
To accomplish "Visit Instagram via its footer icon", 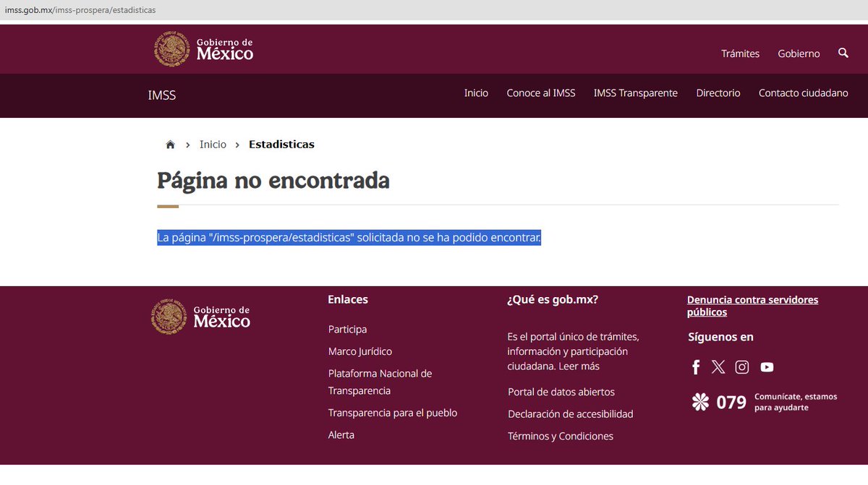I will tap(741, 367).
